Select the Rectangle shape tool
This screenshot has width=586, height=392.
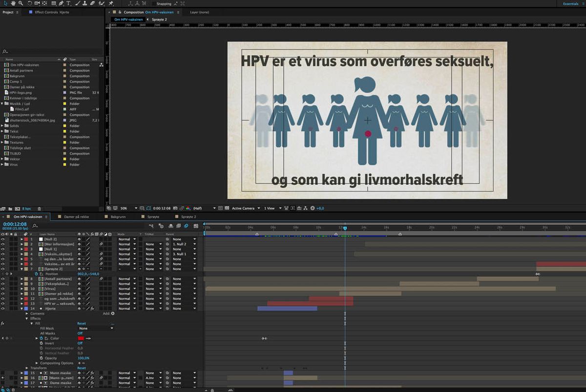coord(54,3)
